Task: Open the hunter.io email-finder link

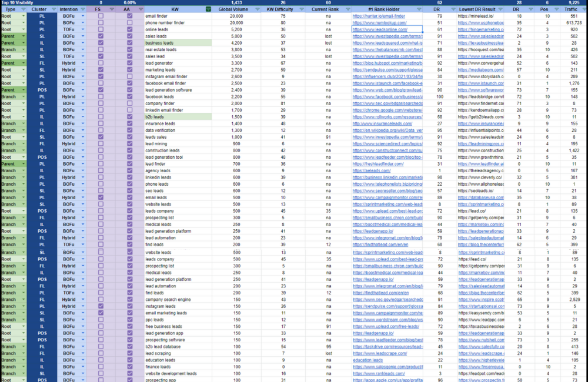Action: click(x=379, y=16)
